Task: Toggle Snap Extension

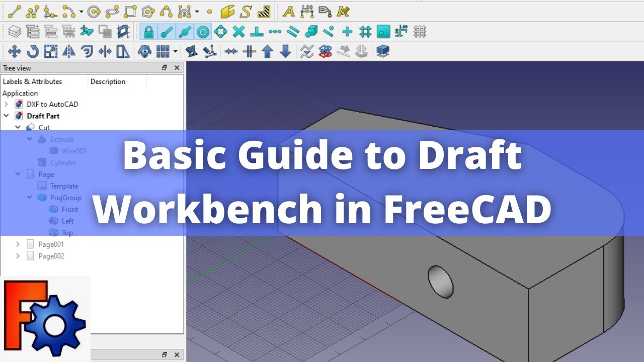Action: pos(275,32)
